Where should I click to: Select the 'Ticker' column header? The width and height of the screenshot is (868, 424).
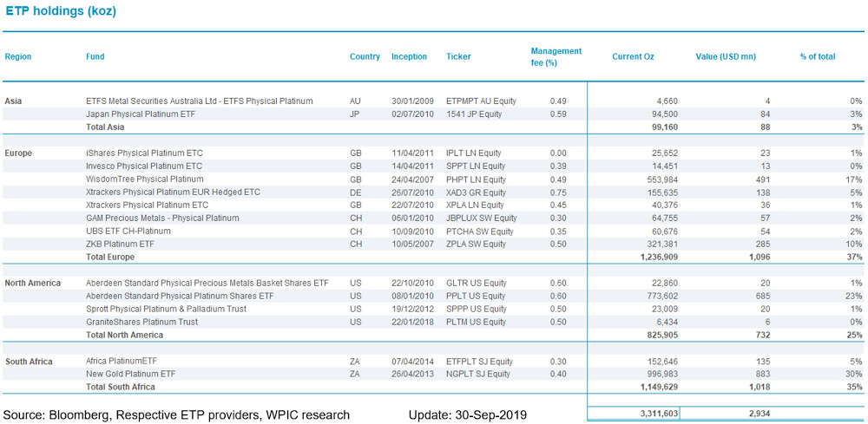coord(458,56)
